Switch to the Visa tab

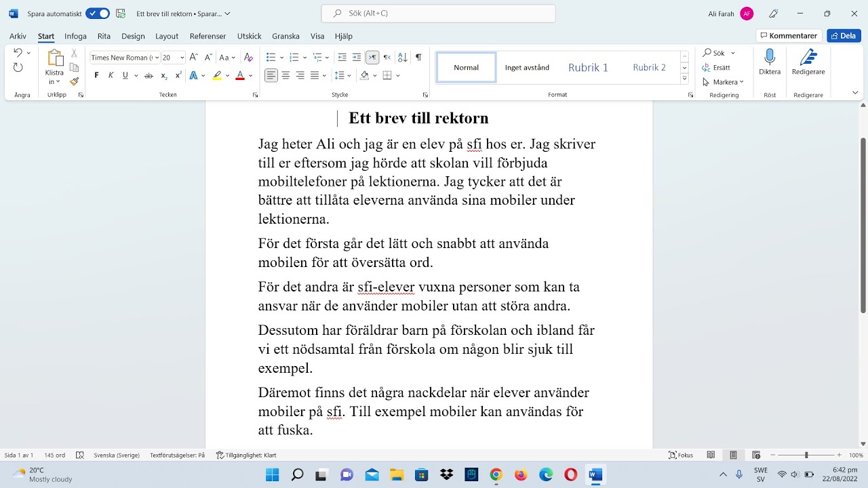[x=317, y=36]
